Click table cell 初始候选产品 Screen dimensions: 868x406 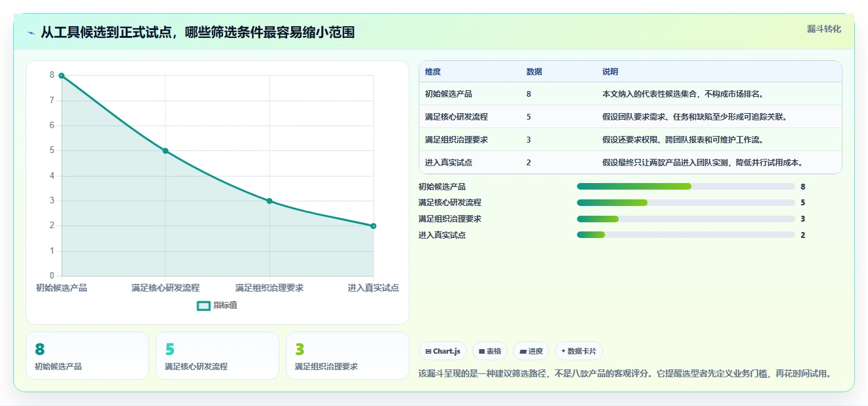(x=449, y=94)
